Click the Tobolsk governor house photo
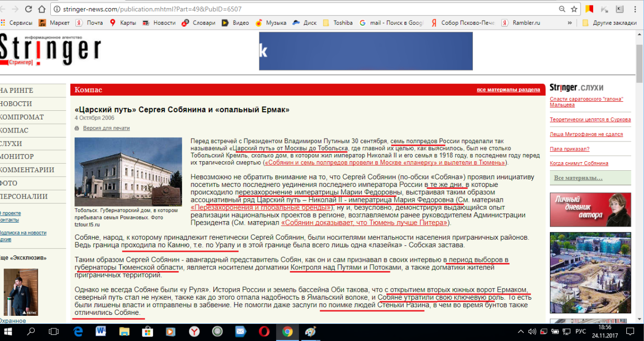Viewport: 644px width, 341px height. 128,172
